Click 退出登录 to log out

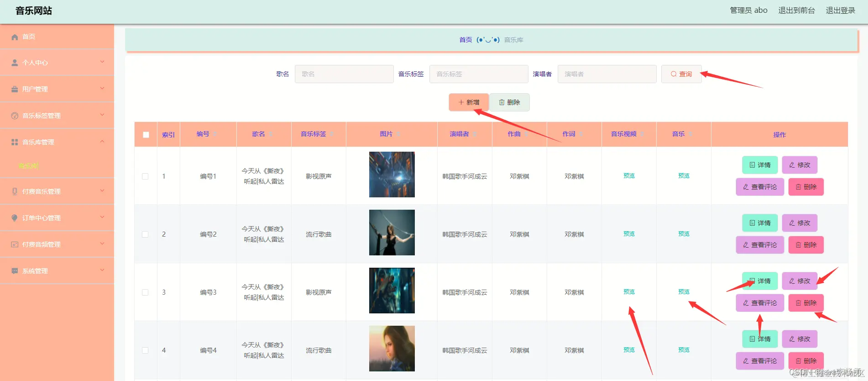(840, 11)
